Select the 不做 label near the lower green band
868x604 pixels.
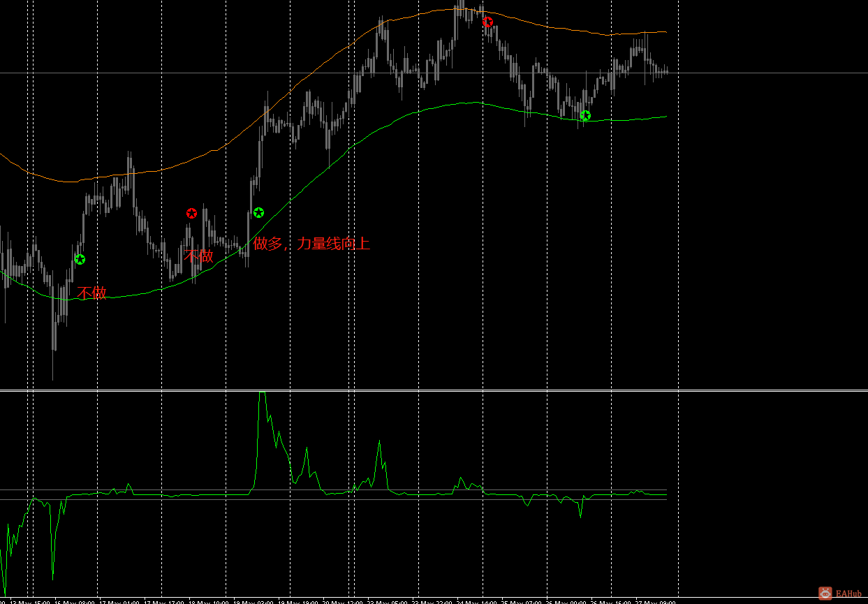pyautogui.click(x=91, y=293)
